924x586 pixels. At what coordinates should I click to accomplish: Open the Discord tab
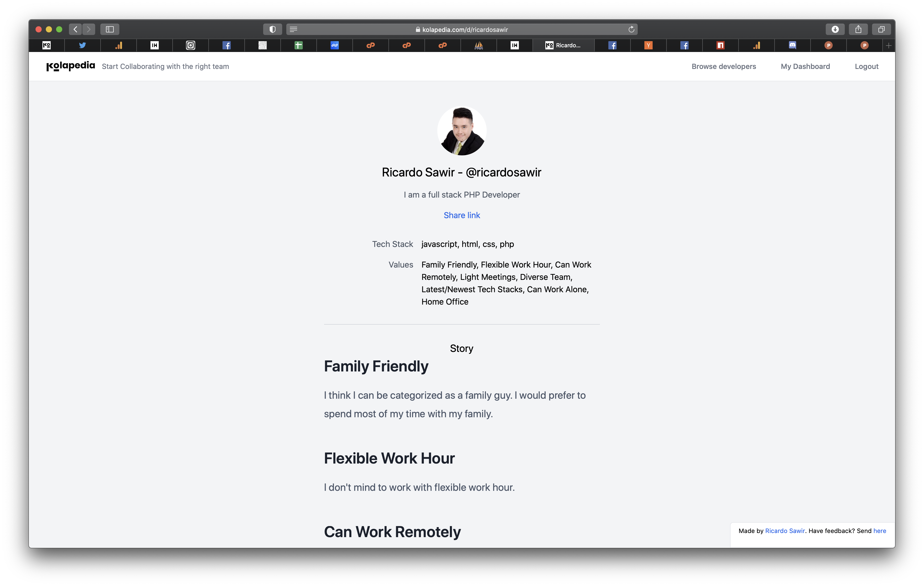(792, 45)
